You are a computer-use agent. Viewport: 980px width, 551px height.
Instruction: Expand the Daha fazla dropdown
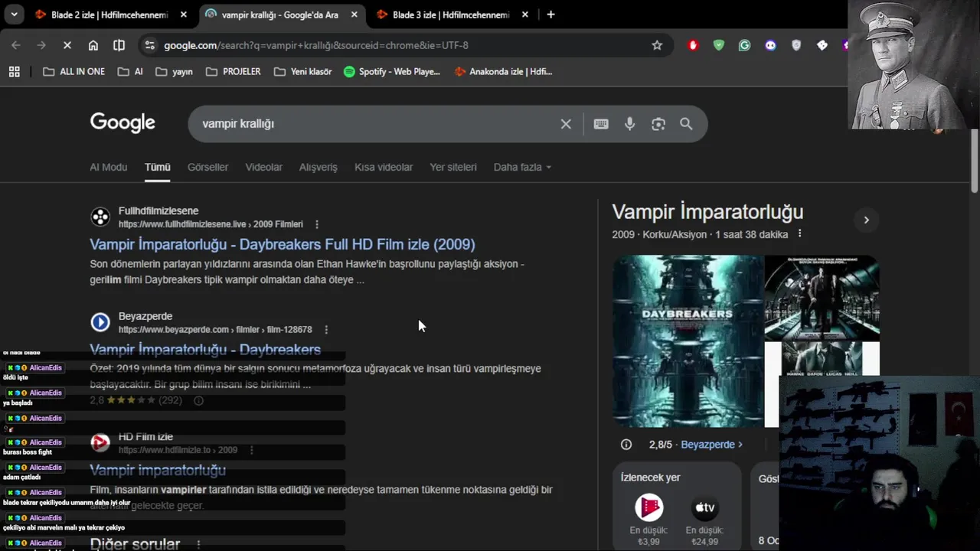tap(522, 167)
